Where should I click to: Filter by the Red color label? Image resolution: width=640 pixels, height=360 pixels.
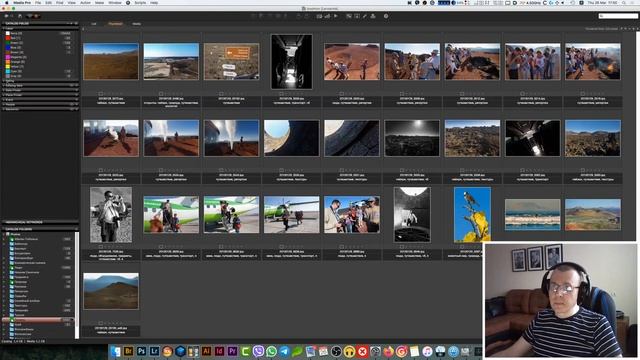pyautogui.click(x=13, y=38)
